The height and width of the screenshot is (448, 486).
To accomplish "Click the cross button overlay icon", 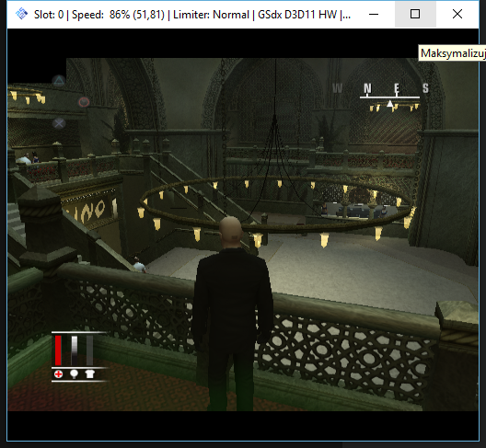I will pyautogui.click(x=59, y=123).
